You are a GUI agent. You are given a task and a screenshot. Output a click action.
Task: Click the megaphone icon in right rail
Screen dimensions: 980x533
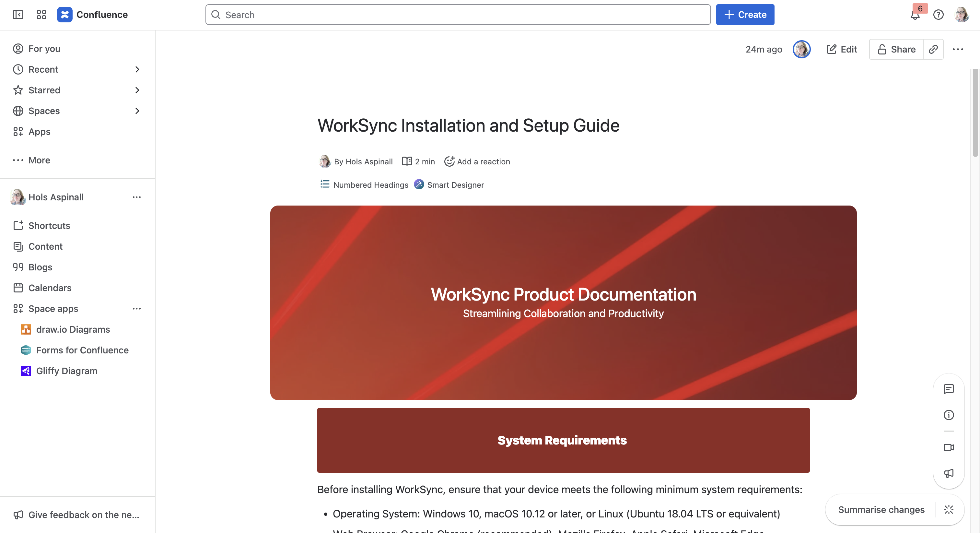[949, 473]
